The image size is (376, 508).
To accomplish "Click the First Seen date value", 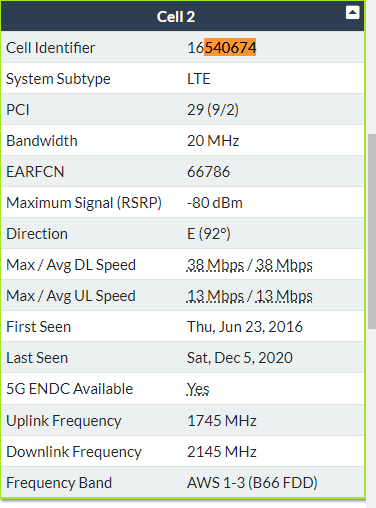I will (245, 327).
